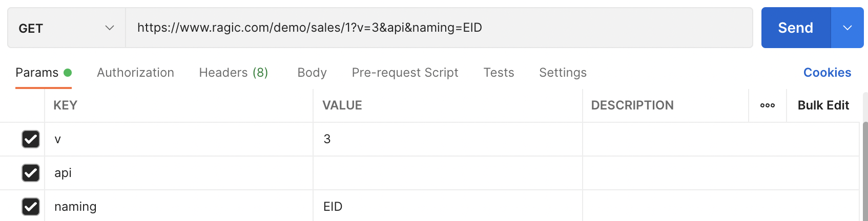Edit the value '3' for key v
This screenshot has width=868, height=221.
tap(447, 139)
